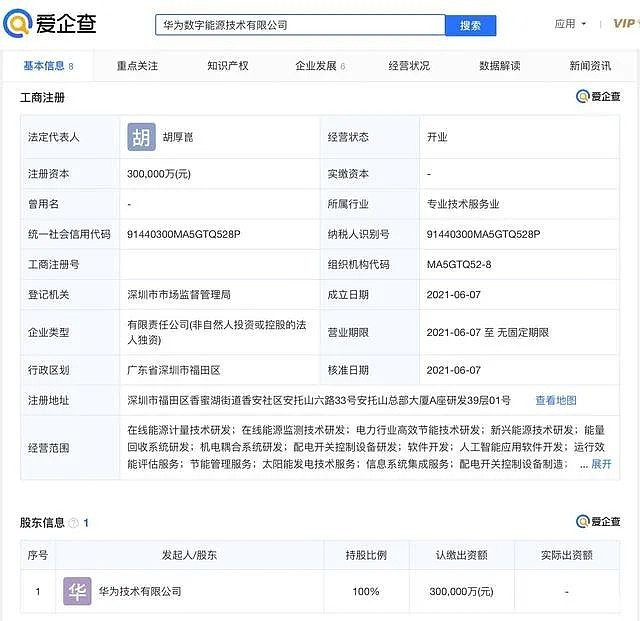Click the 爱企查 watermark logo beside 股东信息
The height and width of the screenshot is (621, 640).
tap(598, 522)
